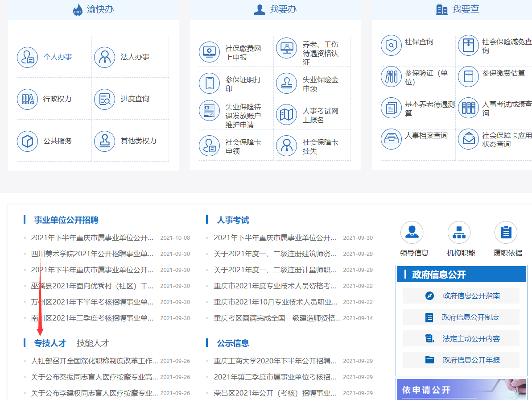The image size is (532, 400).
Task: Select the 领导信息 circular icon
Action: [x=412, y=232]
